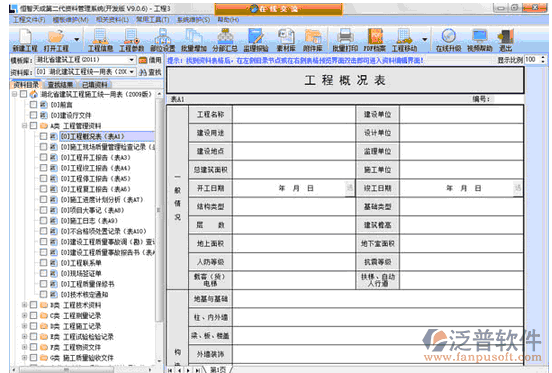This screenshot has height=373, width=552.
Task: Open the 模板库 dropdown list
Action: pyautogui.click(x=132, y=60)
